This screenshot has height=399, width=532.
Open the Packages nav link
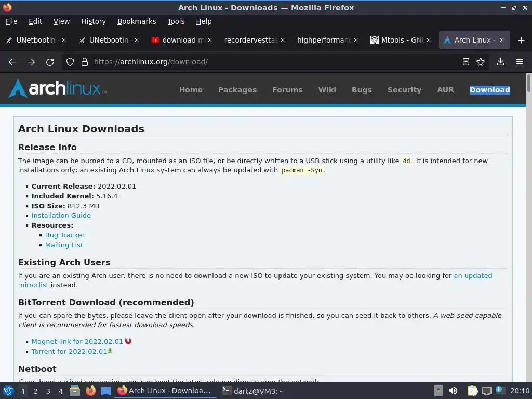[x=237, y=90]
